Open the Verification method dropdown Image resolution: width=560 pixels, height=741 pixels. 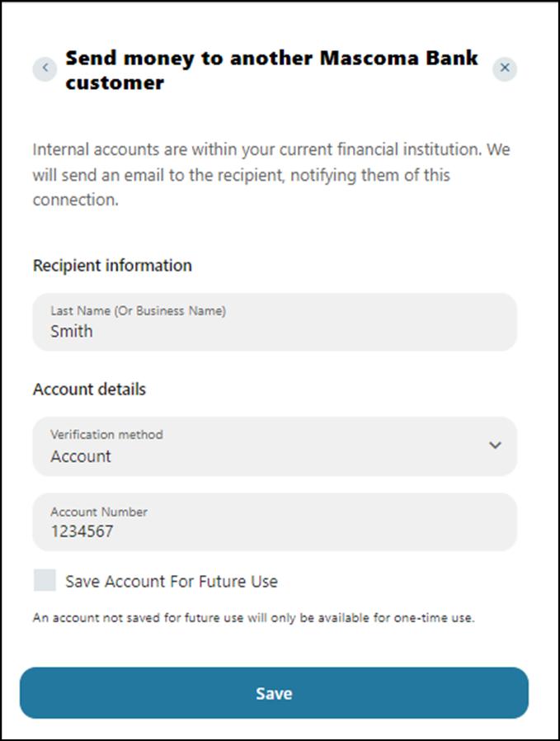point(275,446)
